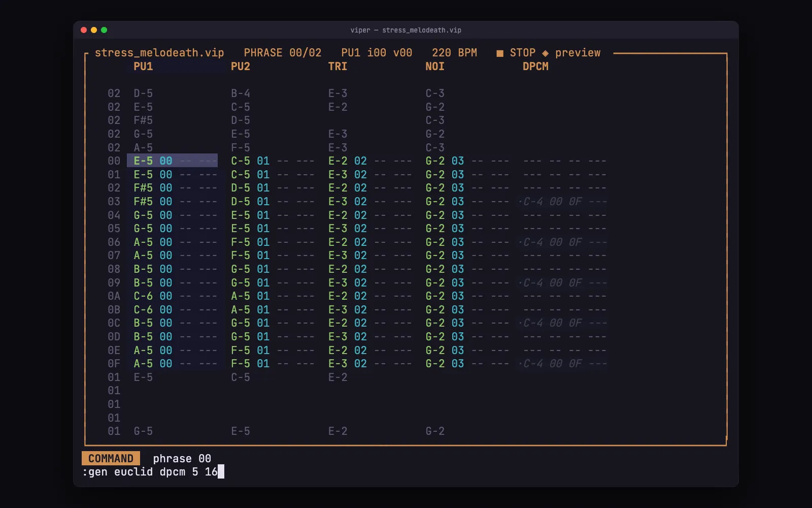Click instrument 03 in NOI row 07
Screen dimensions: 812x508
coord(458,256)
